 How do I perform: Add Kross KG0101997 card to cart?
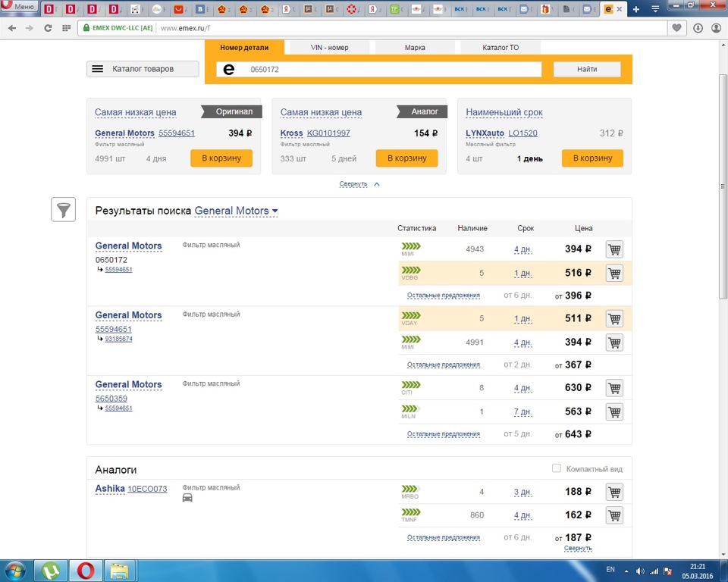[406, 158]
